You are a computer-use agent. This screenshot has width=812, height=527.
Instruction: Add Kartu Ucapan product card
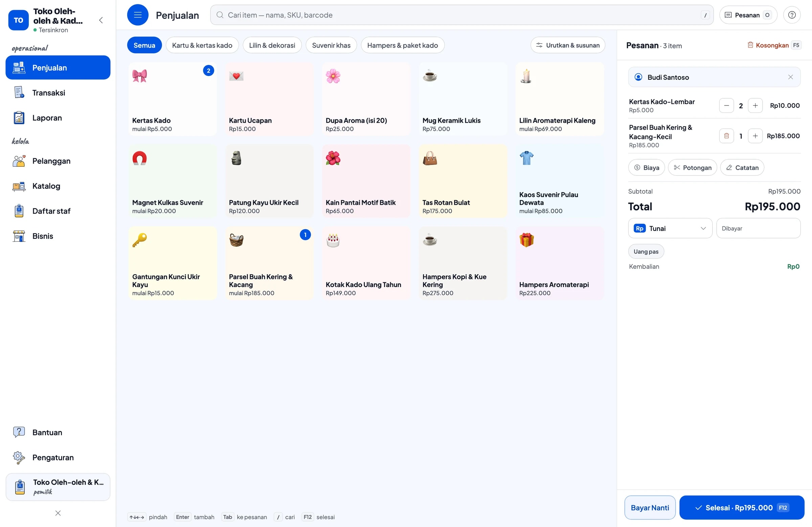269,99
